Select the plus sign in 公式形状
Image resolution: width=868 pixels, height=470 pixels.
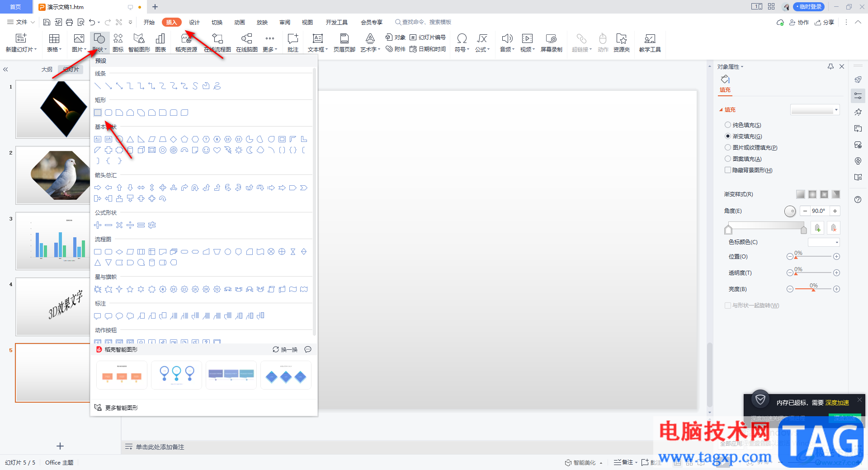98,225
